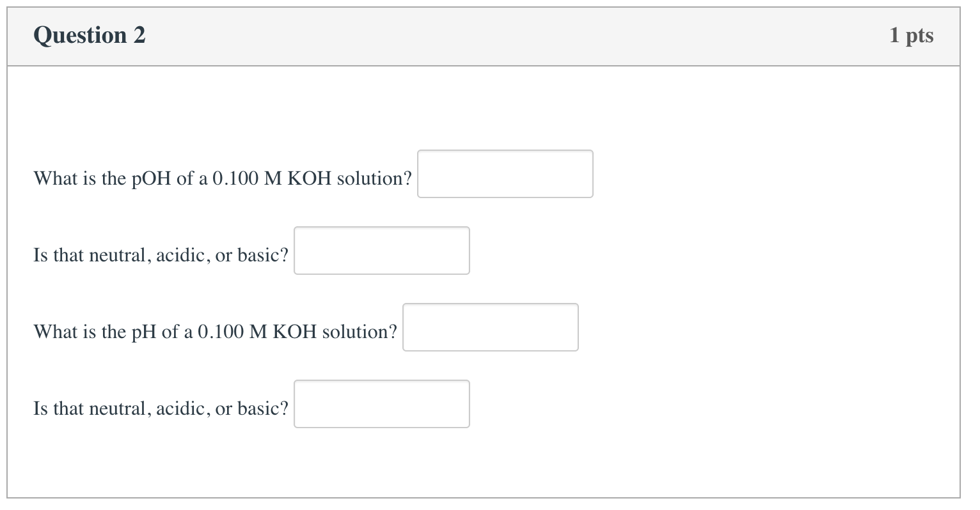Click the word "basic?" in the last line
The width and height of the screenshot is (980, 510).
[263, 408]
